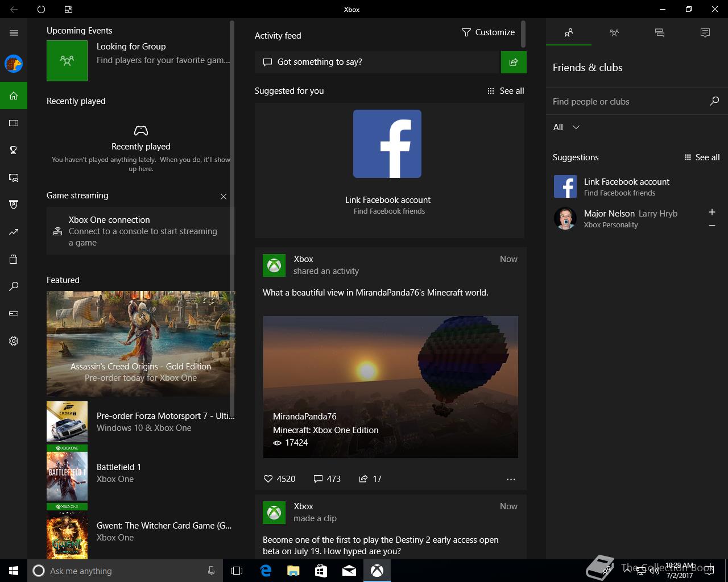Viewport: 728px width, 582px height.
Task: Expand the All filter dropdown
Action: point(566,127)
